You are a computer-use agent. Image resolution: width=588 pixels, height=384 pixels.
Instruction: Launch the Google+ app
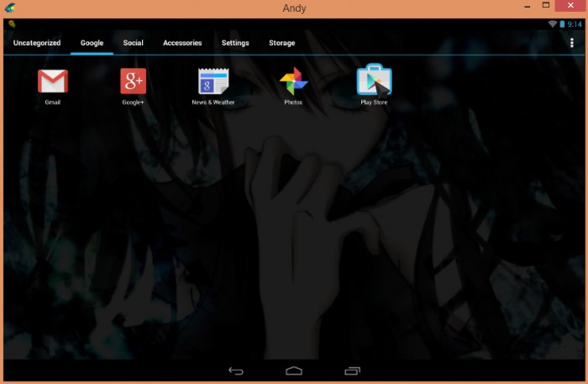133,82
